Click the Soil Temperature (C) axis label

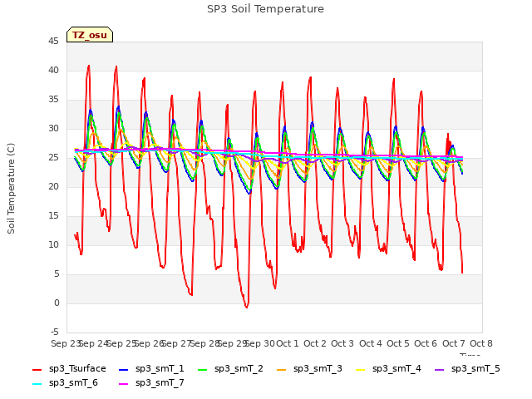tap(11, 189)
